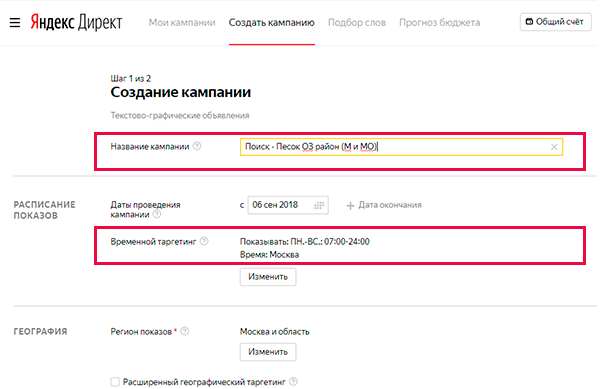The width and height of the screenshot is (600, 389).
Task: Enable Расширенный географический таргетинг checkbox
Action: [x=115, y=381]
